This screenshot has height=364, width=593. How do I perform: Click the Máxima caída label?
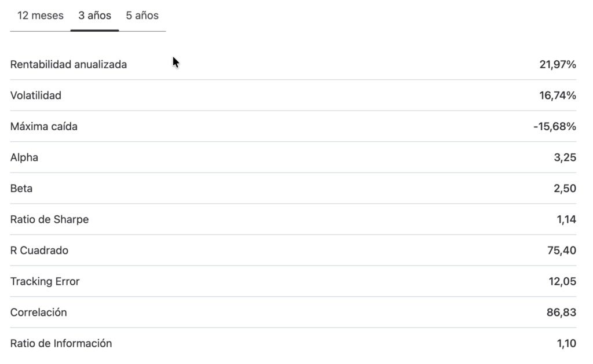(x=44, y=127)
